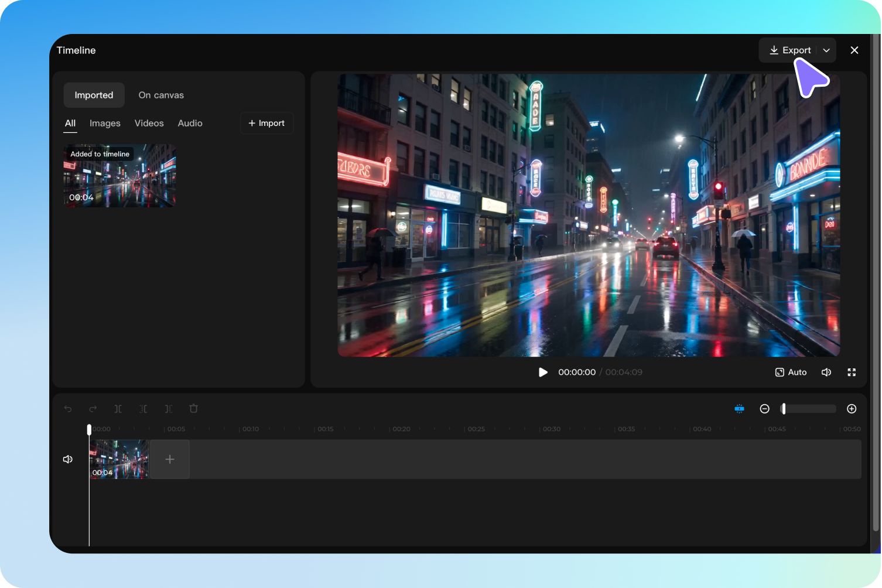Viewport: 882px width, 588px height.
Task: Enter fullscreen preview mode
Action: 852,372
